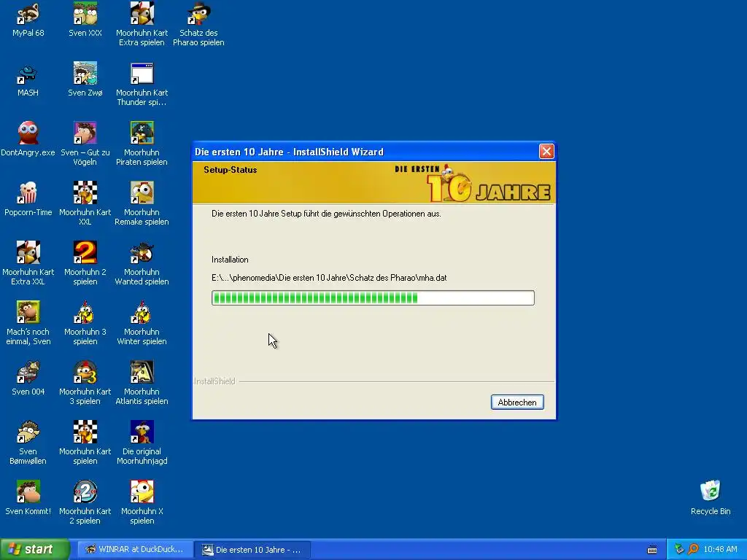The image size is (747, 560).
Task: Click the Moorhuhn Kart spielen icon
Action: [x=85, y=443]
